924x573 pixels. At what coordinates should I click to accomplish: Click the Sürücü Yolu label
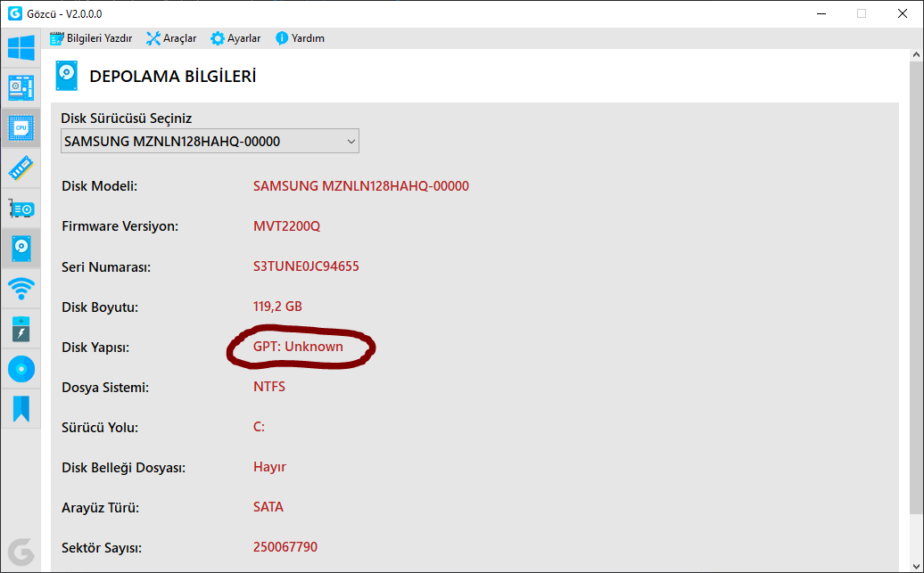tap(100, 428)
